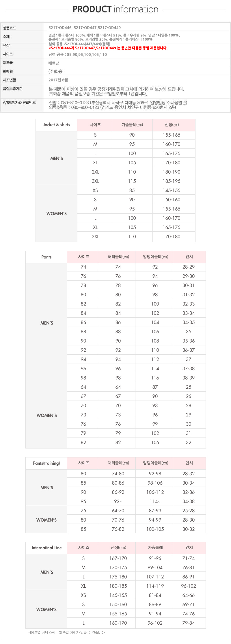Click the PRODUCT information heading
Image resolution: width=231 pixels, height=644 pixels.
(115, 9)
